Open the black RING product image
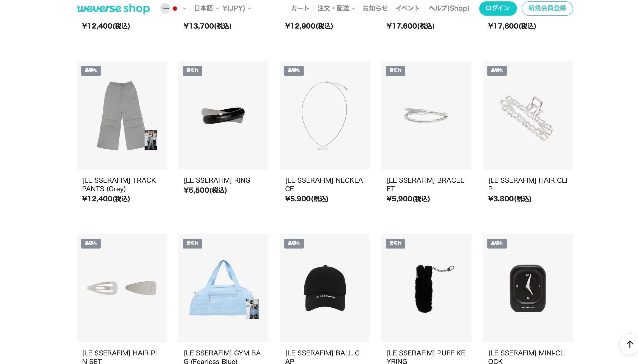 pyautogui.click(x=223, y=115)
